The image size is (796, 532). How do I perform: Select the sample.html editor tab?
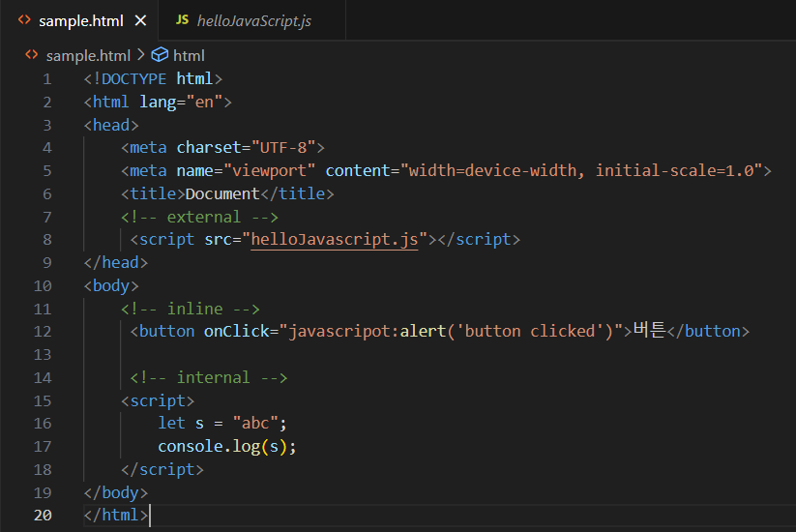[x=79, y=20]
